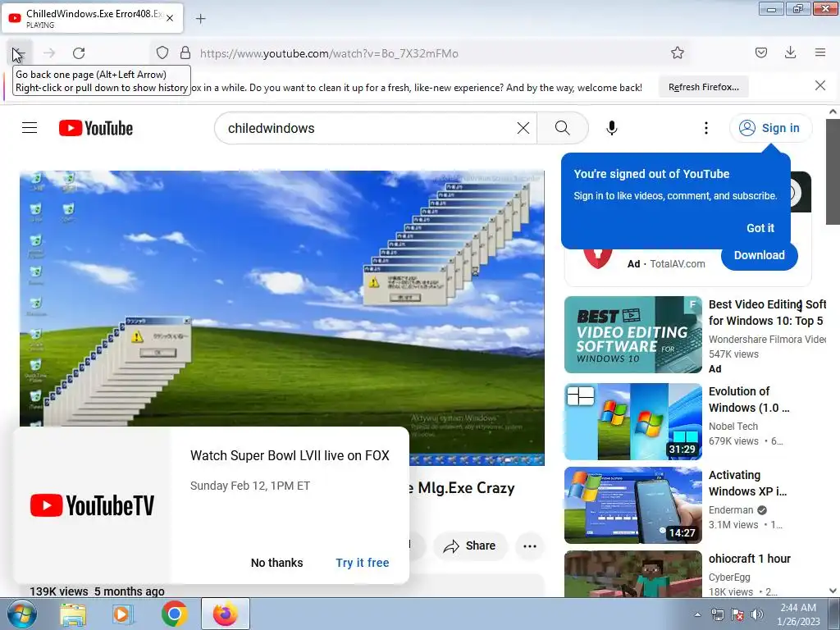Open Action Center flag tray icon

737,614
